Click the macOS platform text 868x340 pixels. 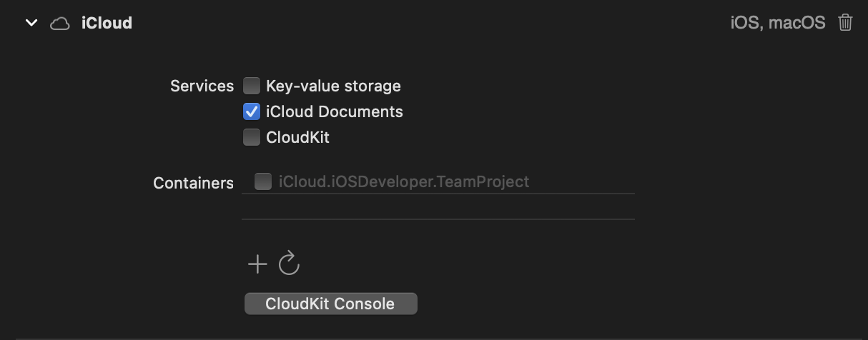797,23
